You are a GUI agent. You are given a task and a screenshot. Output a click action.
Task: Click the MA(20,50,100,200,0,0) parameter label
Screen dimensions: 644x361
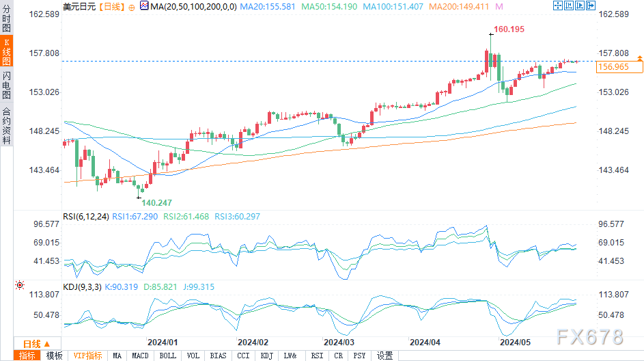pyautogui.click(x=193, y=7)
